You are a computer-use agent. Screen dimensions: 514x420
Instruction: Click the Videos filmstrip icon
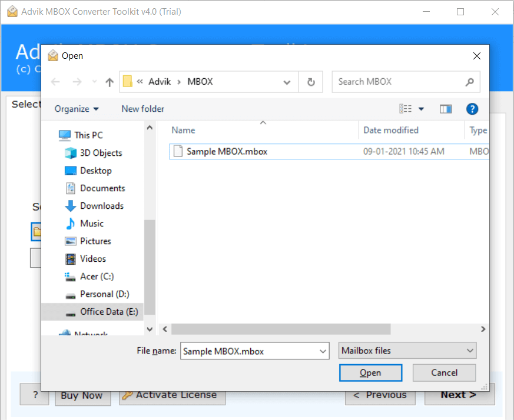[71, 259]
